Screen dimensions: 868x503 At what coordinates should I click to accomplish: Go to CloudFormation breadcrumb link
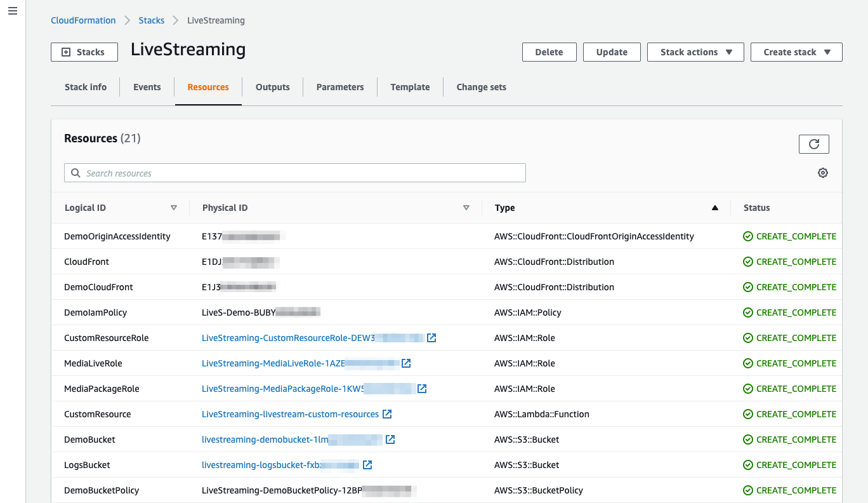tap(83, 20)
